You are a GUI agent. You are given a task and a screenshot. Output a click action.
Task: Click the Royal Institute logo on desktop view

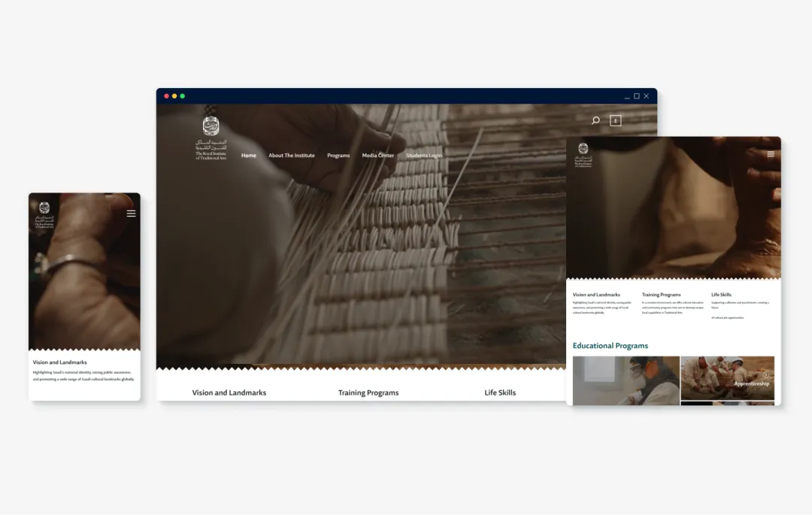(x=211, y=138)
